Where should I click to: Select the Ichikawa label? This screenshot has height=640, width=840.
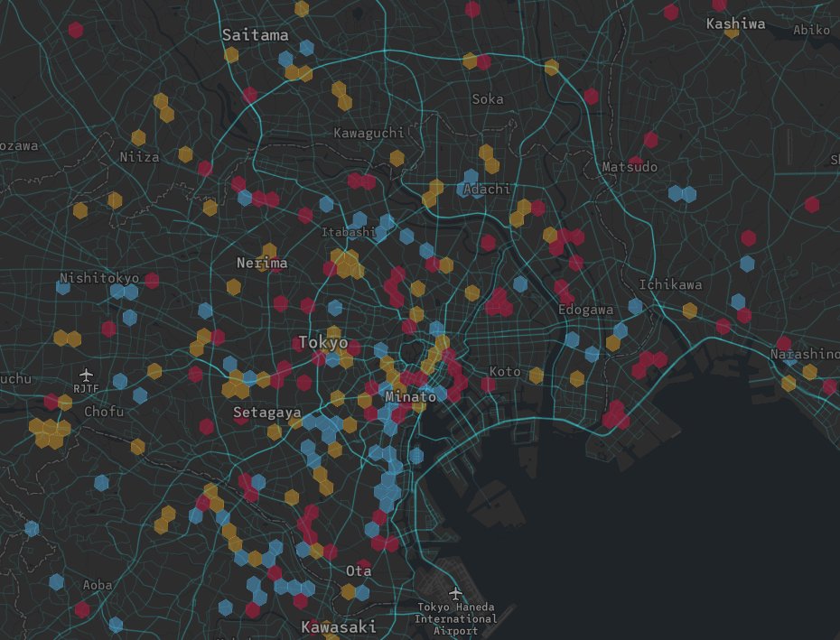(x=670, y=284)
